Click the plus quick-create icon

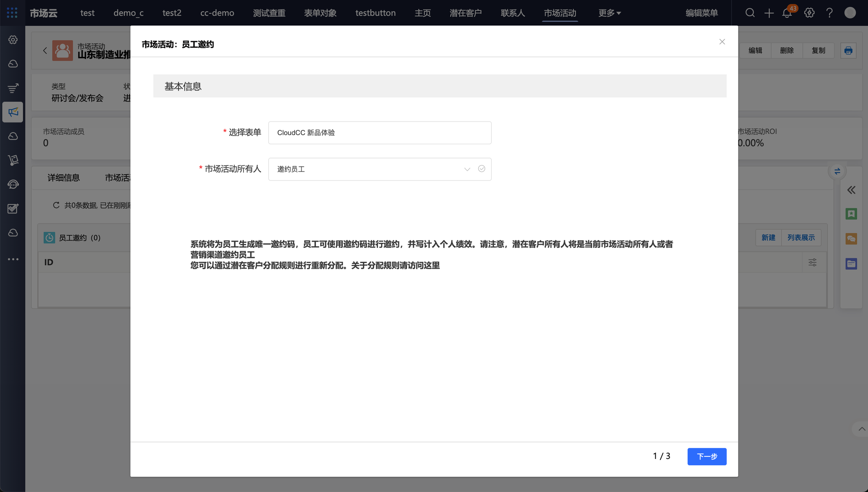(x=769, y=13)
